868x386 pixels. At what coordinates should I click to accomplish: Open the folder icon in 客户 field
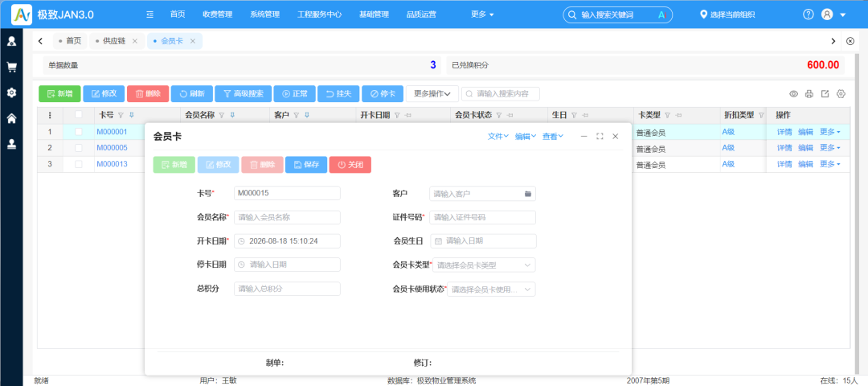[527, 194]
